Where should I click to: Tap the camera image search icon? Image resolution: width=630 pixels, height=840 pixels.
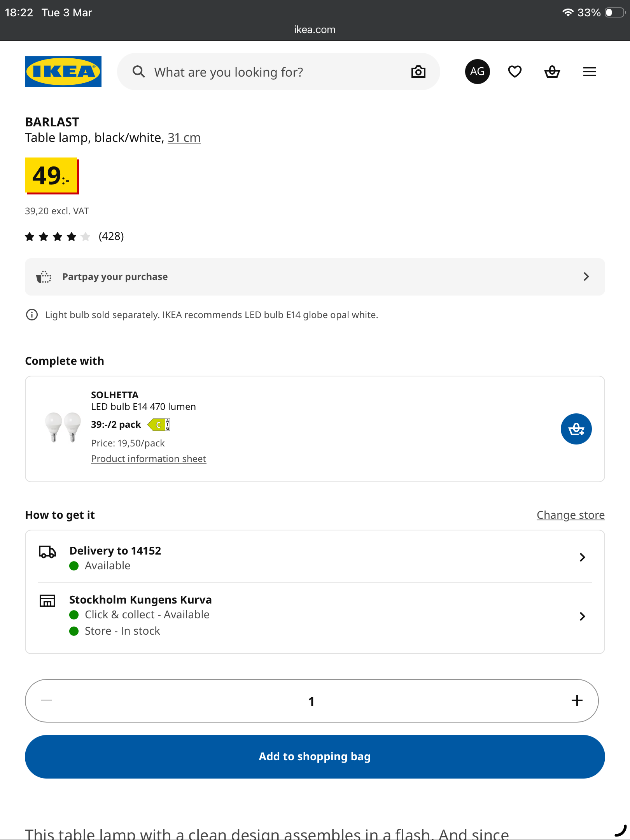[418, 72]
